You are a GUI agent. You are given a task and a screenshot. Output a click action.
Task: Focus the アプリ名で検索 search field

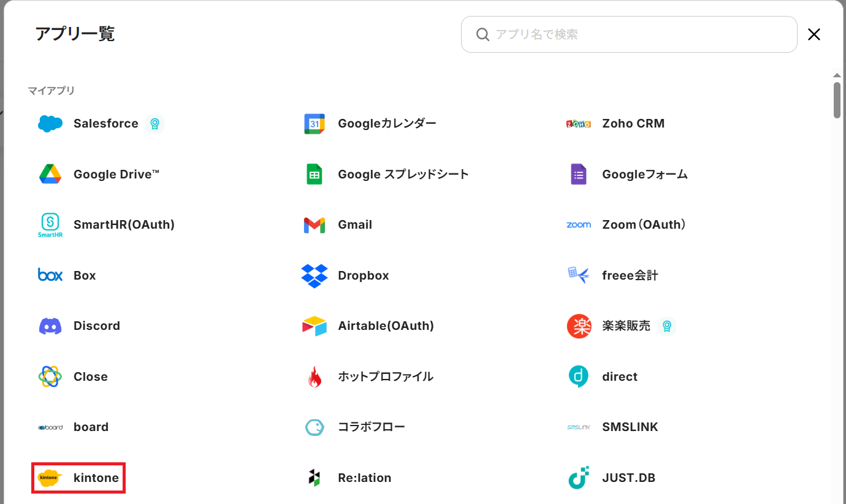click(x=629, y=34)
